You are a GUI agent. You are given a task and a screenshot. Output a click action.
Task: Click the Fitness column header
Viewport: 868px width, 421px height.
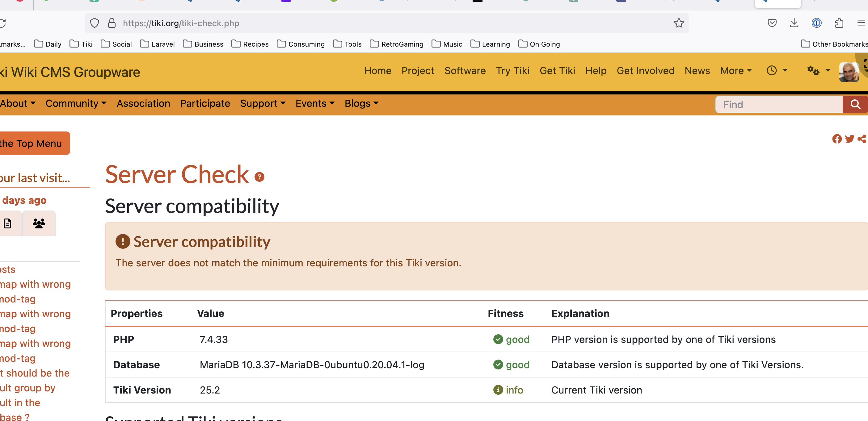tap(505, 313)
